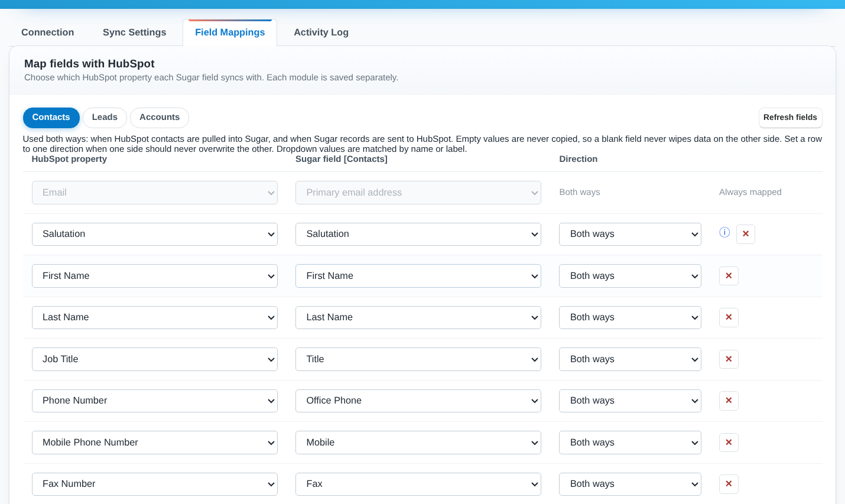The height and width of the screenshot is (504, 845).
Task: Click the disabled Email HubSpot property field
Action: pyautogui.click(x=155, y=193)
